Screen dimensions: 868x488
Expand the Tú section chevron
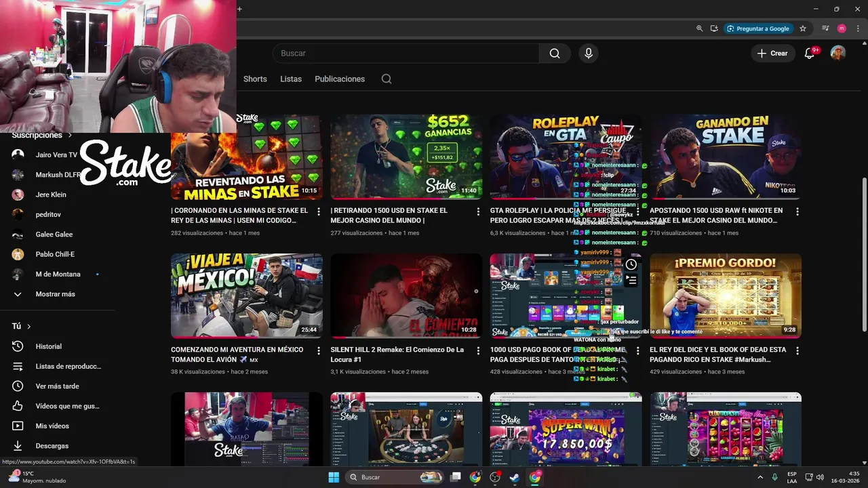click(x=28, y=327)
